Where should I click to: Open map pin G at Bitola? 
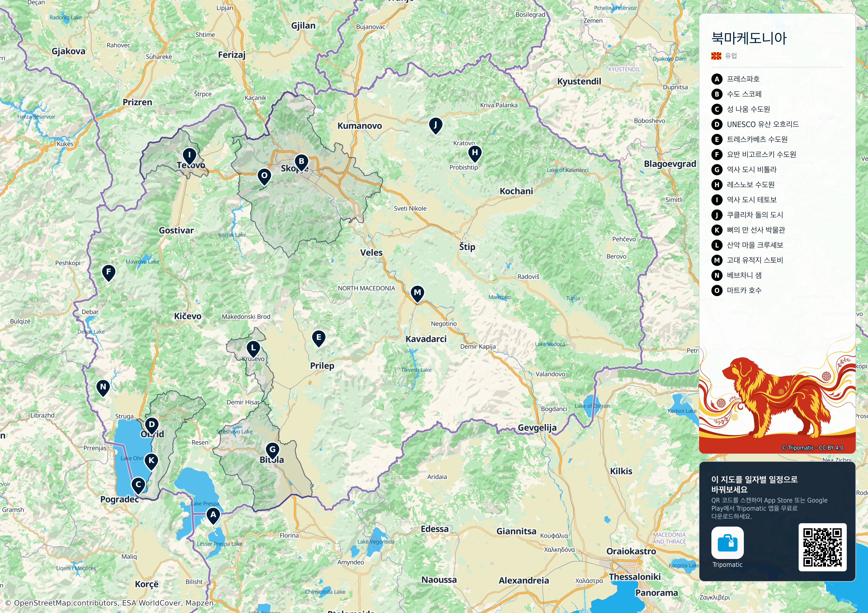tap(272, 451)
